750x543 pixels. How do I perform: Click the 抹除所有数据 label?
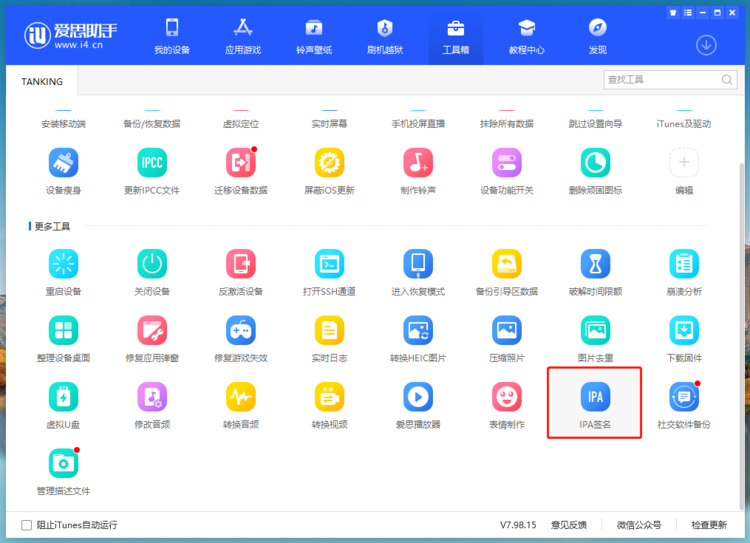click(x=507, y=124)
